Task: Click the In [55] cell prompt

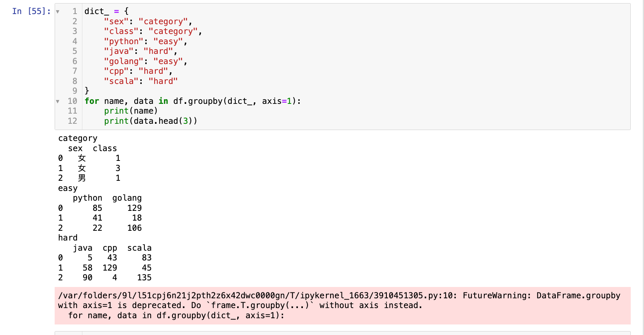Action: click(31, 11)
